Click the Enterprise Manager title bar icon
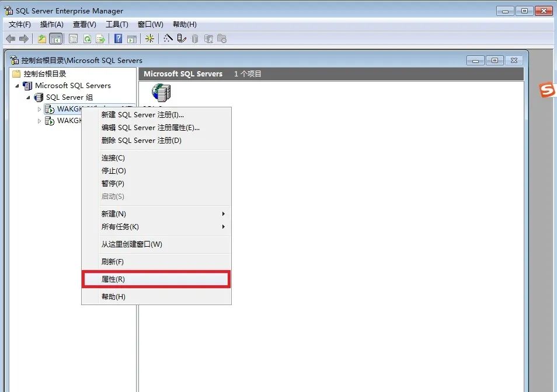Screen dimensions: 557x392 click(x=9, y=10)
